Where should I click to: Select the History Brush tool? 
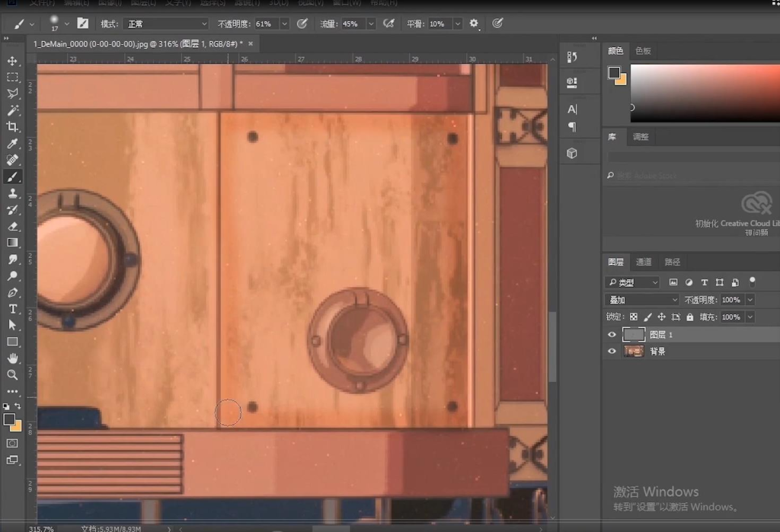tap(12, 210)
